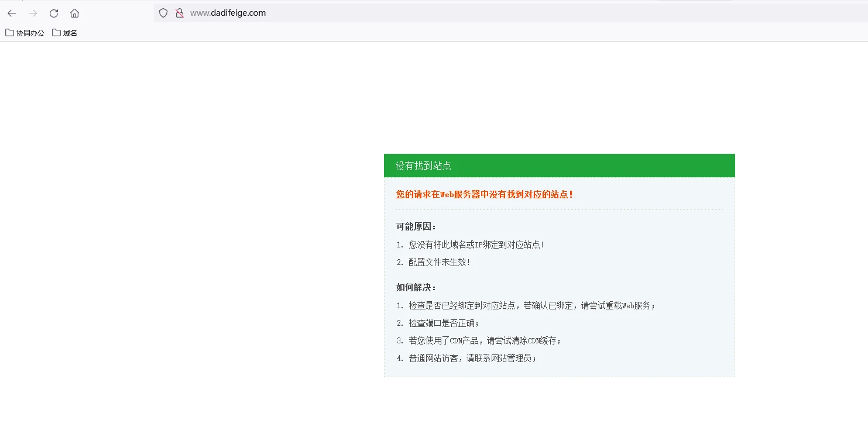
Task: Open the 域名 bookmarks folder
Action: click(65, 33)
